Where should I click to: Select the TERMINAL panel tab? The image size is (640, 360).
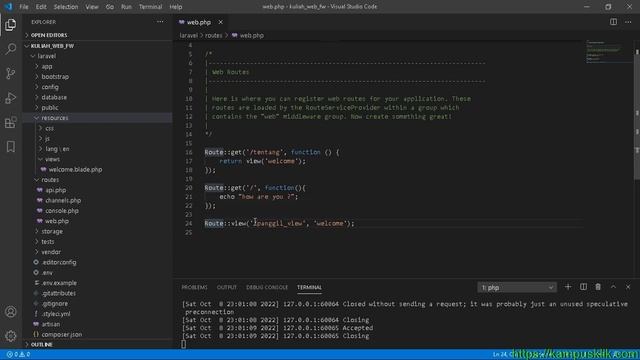pos(309,287)
